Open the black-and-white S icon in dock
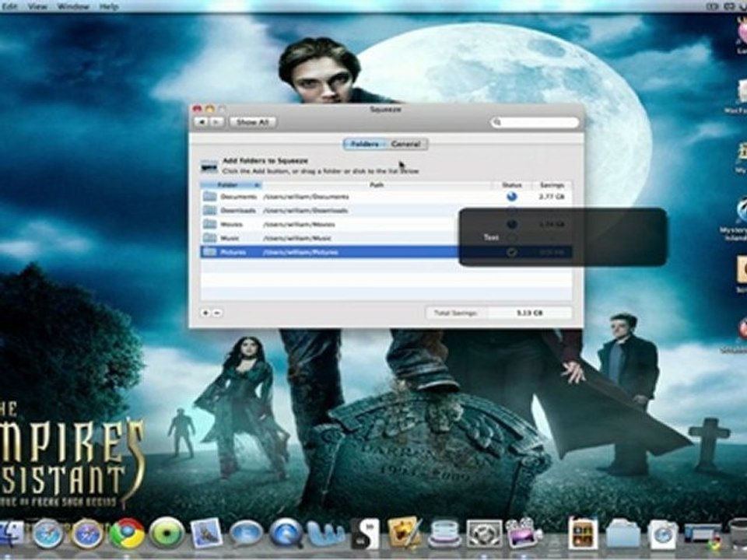This screenshot has width=747, height=560. coord(365,534)
